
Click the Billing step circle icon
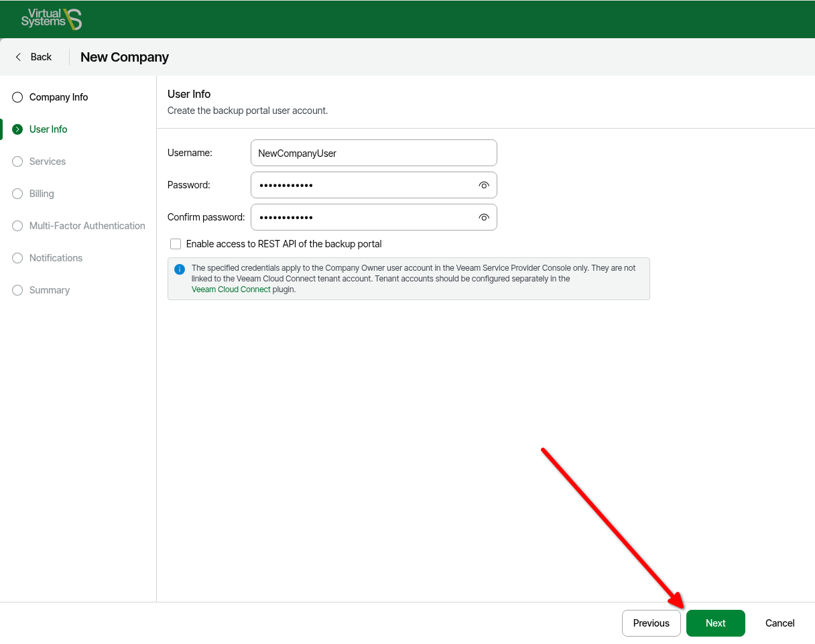click(17, 194)
